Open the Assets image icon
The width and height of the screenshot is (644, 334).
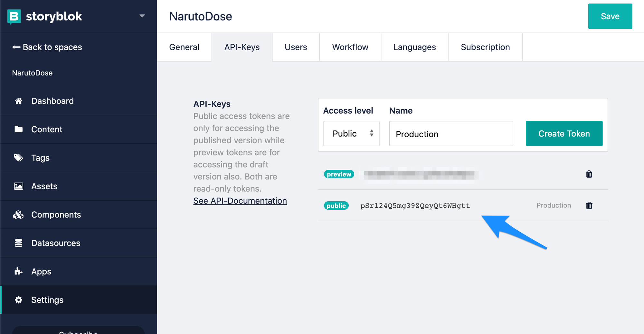[19, 186]
